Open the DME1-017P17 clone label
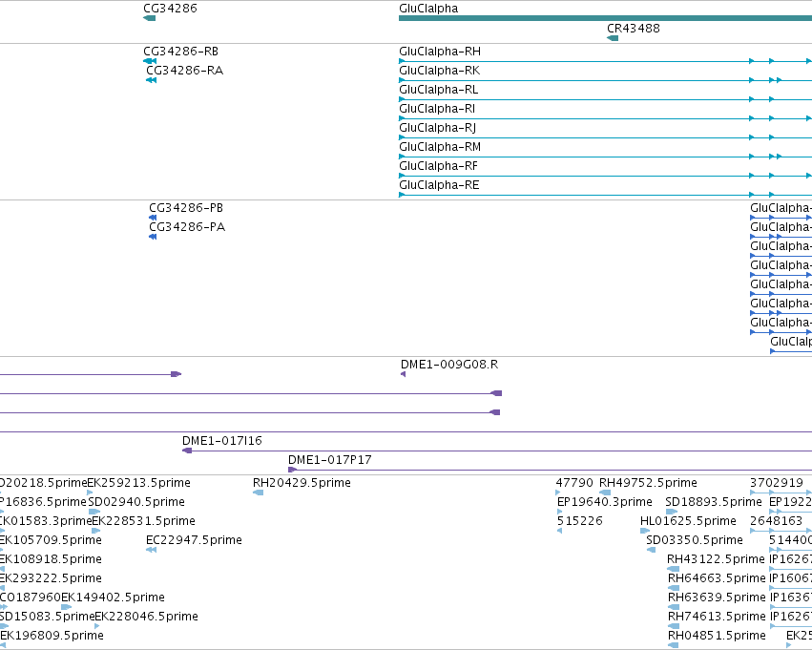Screen dimensions: 812x650 point(330,460)
